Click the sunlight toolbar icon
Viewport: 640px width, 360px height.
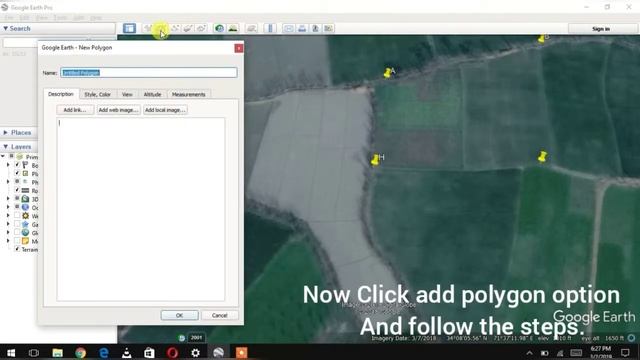click(233, 28)
